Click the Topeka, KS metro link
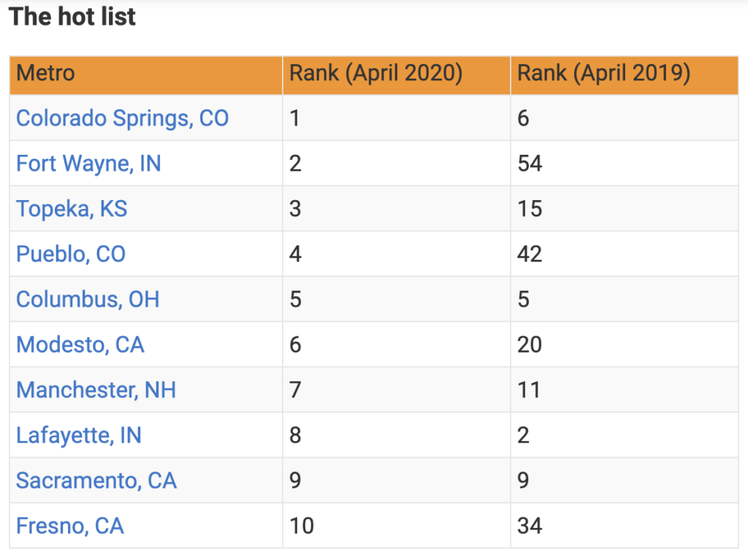 [72, 209]
